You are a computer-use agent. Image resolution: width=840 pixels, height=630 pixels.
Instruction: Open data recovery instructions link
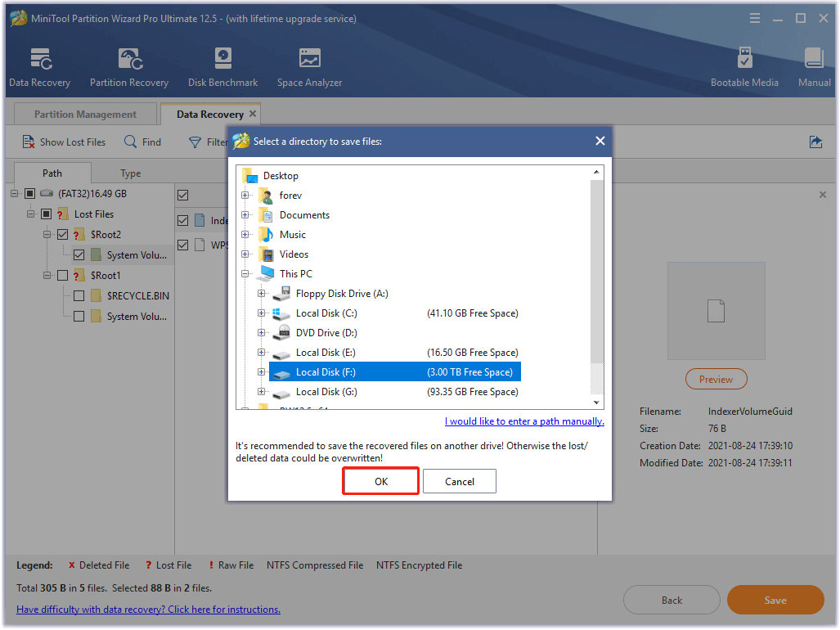[x=148, y=609]
